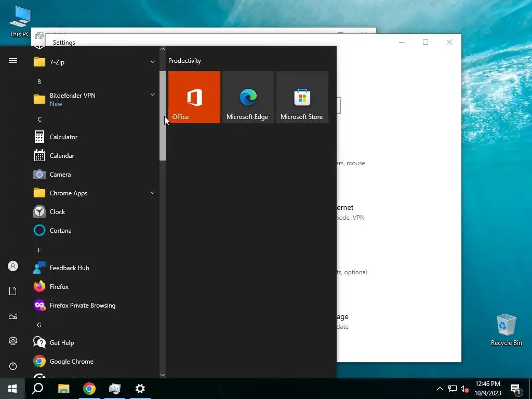
Task: Expand the 7-Zip folder
Action: point(95,62)
